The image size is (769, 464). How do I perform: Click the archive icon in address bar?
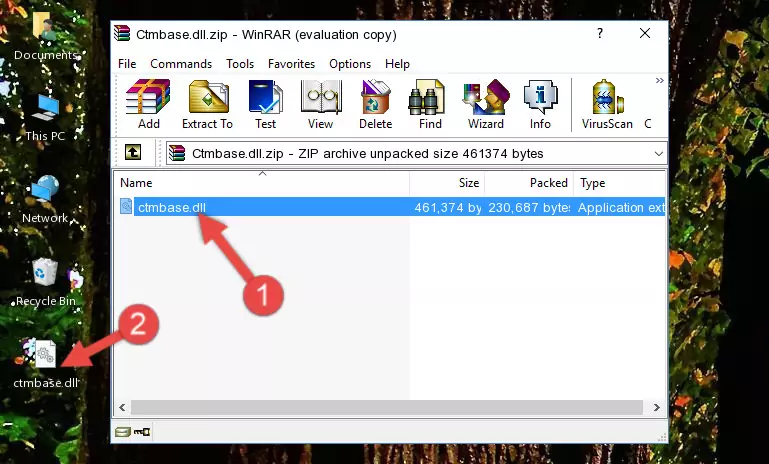pyautogui.click(x=177, y=154)
